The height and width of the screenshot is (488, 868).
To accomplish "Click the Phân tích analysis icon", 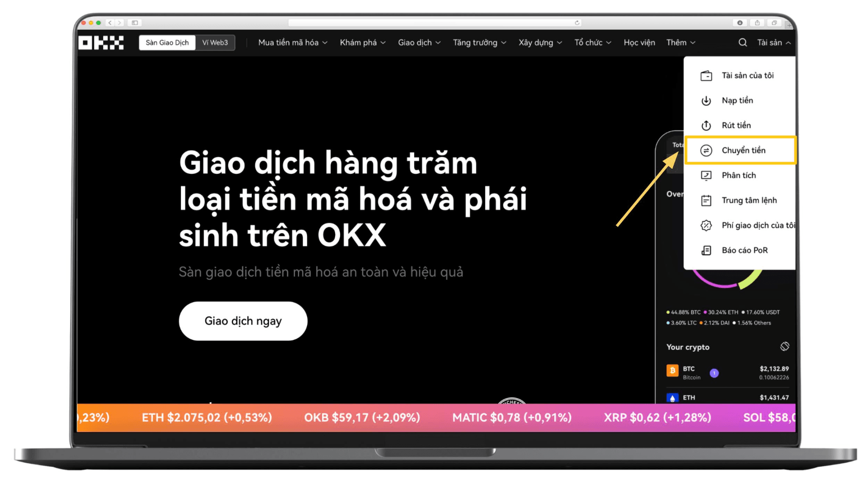I will pos(706,175).
